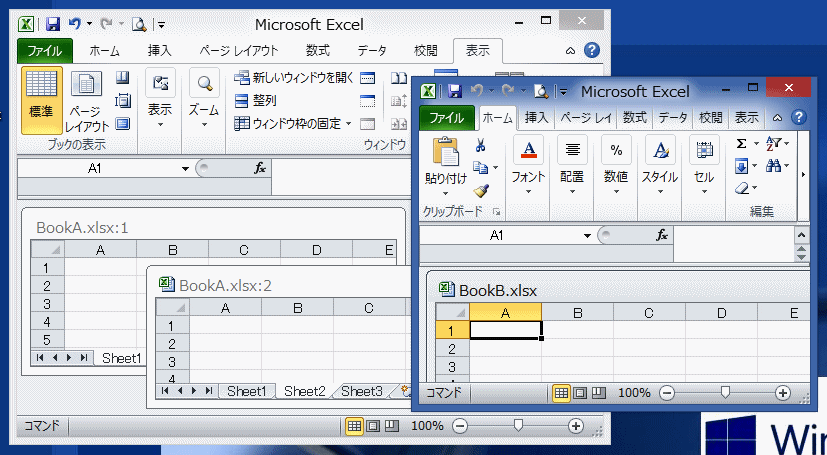Viewport: 827px width, 455px height.
Task: Click 貼り付け (Paste) button in front window
Action: tap(446, 166)
